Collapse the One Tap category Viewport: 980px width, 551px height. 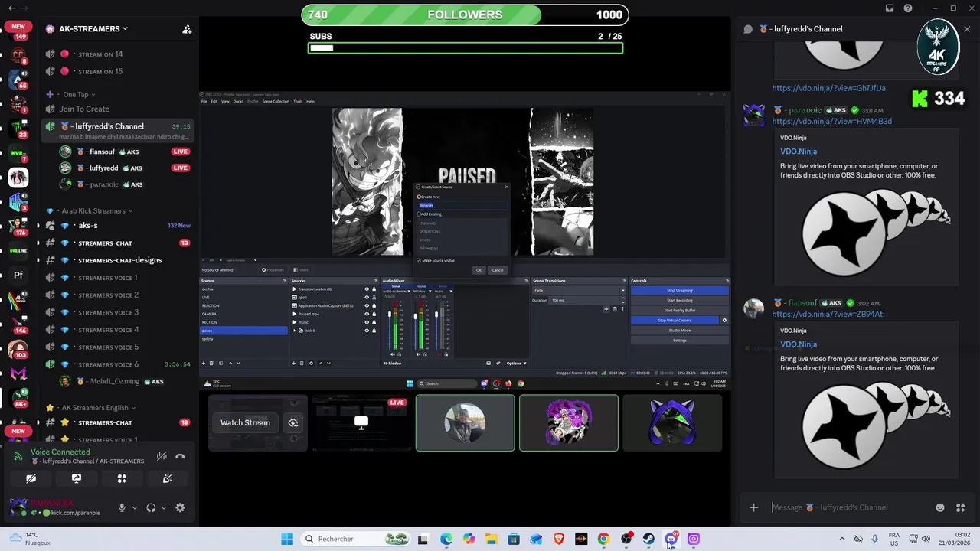(x=78, y=94)
